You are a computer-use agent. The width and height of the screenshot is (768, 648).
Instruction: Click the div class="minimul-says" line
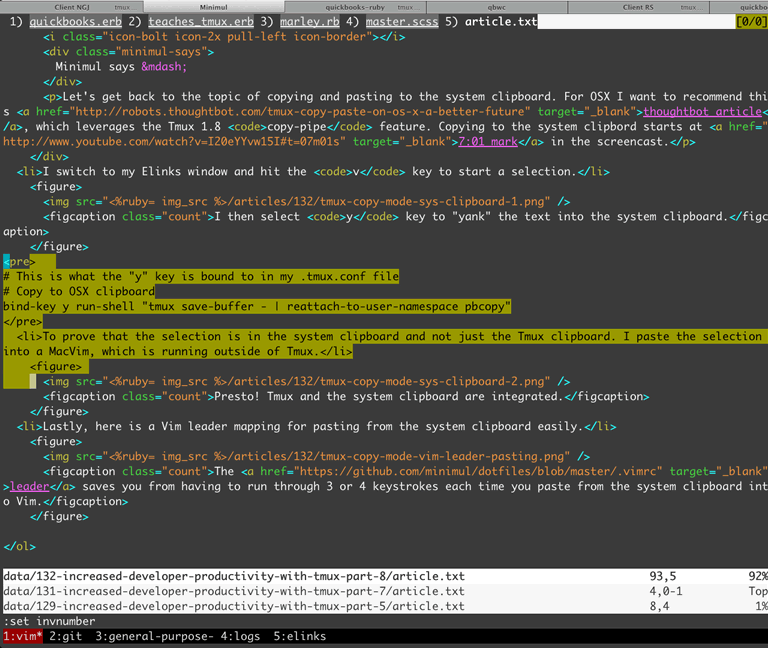128,52
